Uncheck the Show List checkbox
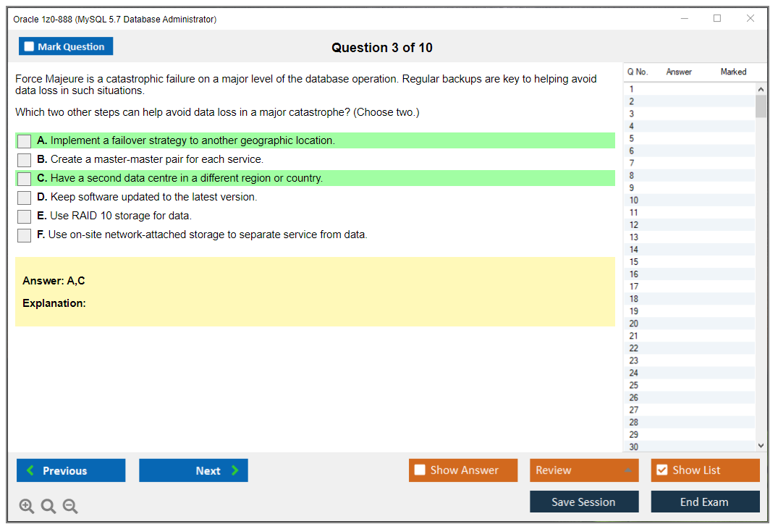 (661, 470)
